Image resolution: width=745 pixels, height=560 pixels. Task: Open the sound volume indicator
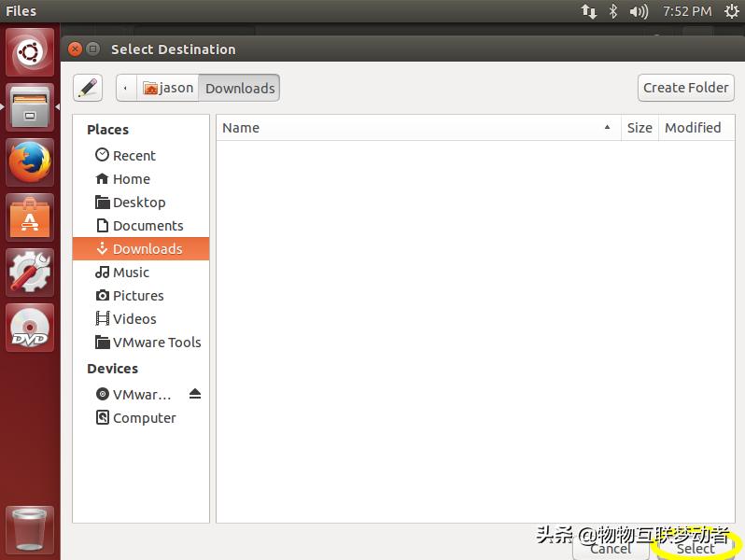pos(639,11)
